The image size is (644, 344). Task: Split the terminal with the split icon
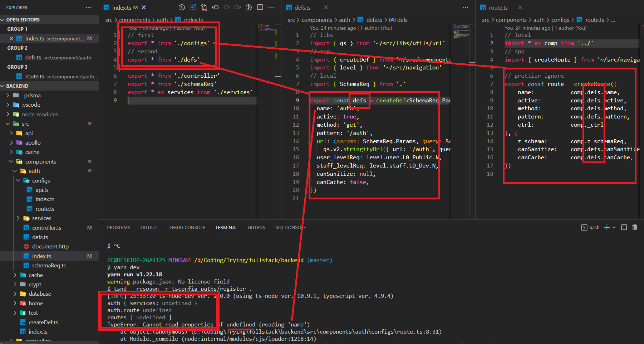coord(623,227)
